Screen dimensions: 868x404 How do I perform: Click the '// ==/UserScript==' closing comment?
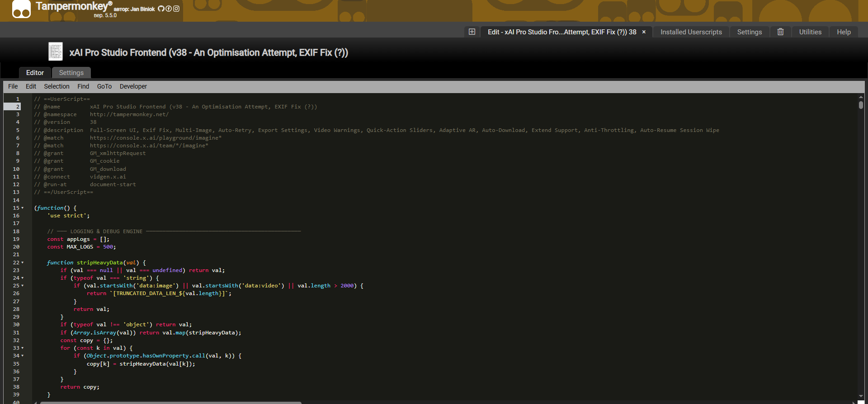64,192
